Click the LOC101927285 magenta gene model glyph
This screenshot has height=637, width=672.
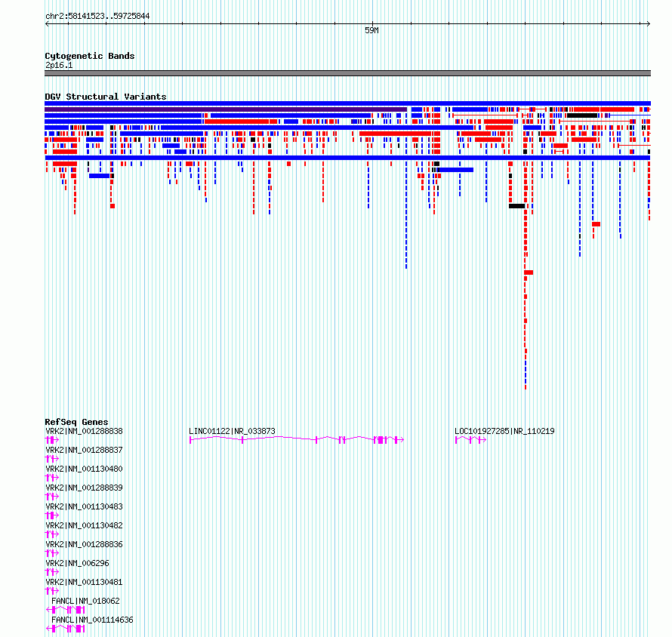coord(470,440)
